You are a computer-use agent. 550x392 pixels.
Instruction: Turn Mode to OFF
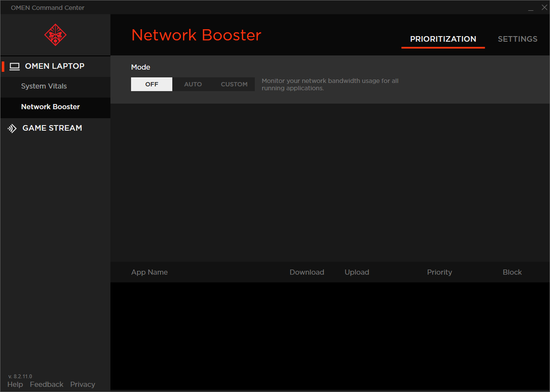151,84
